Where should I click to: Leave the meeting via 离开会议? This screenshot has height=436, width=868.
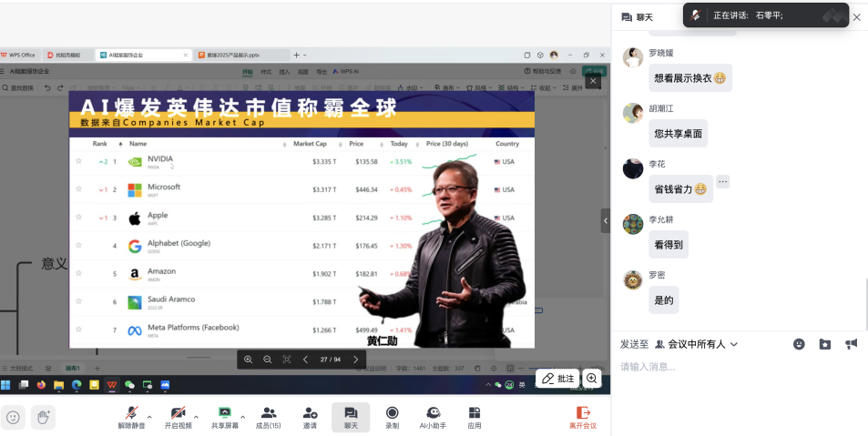click(x=583, y=417)
